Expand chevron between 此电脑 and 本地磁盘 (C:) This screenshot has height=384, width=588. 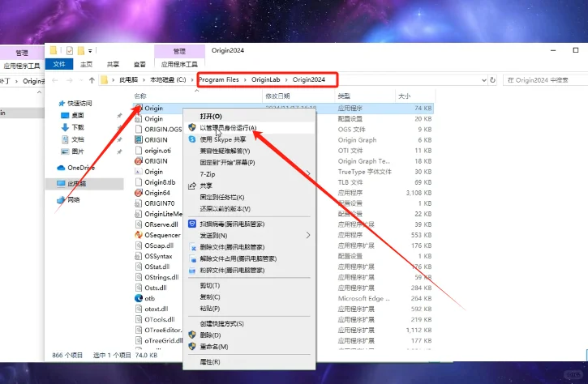pyautogui.click(x=144, y=79)
